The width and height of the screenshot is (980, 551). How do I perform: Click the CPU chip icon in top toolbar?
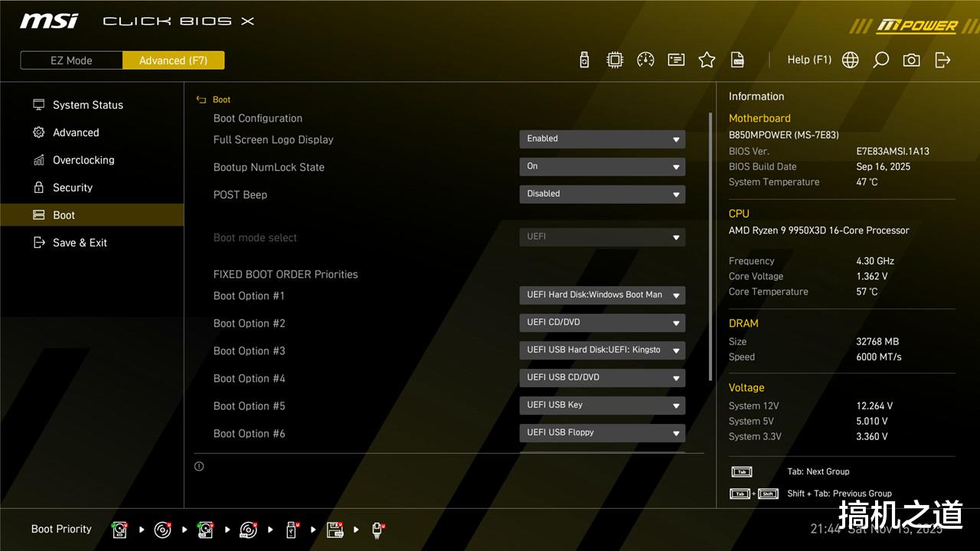click(x=615, y=60)
